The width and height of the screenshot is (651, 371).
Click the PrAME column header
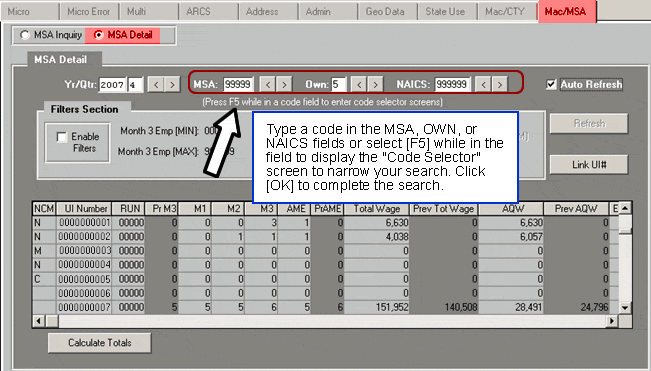tap(328, 209)
